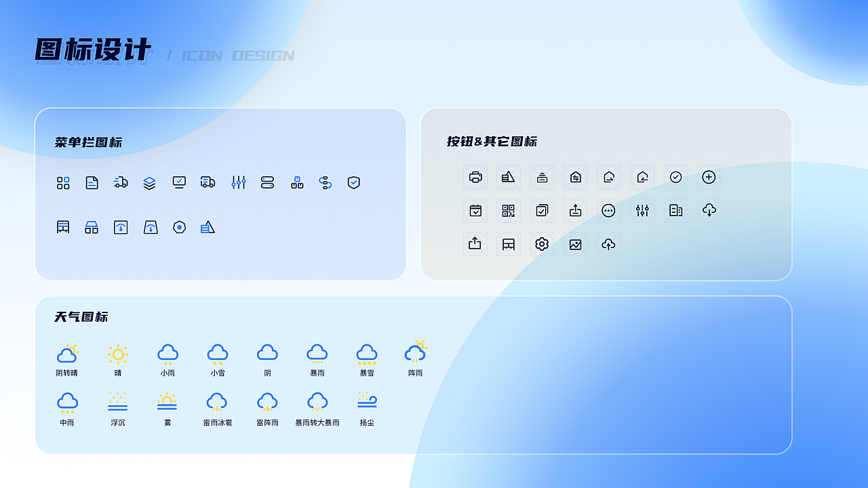Click the plus circle add icon
Image resolution: width=868 pixels, height=488 pixels.
tap(709, 177)
